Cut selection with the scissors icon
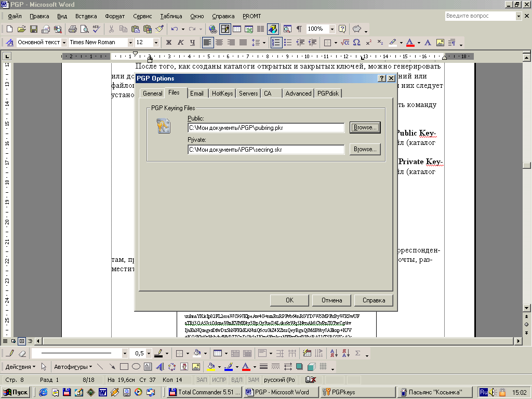The width and height of the screenshot is (532, 399). pyautogui.click(x=111, y=29)
